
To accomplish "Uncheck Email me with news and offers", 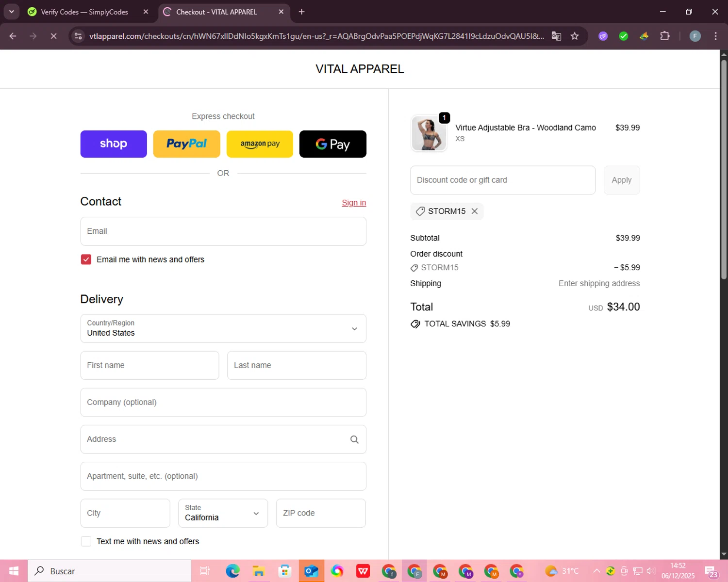I will pyautogui.click(x=86, y=259).
